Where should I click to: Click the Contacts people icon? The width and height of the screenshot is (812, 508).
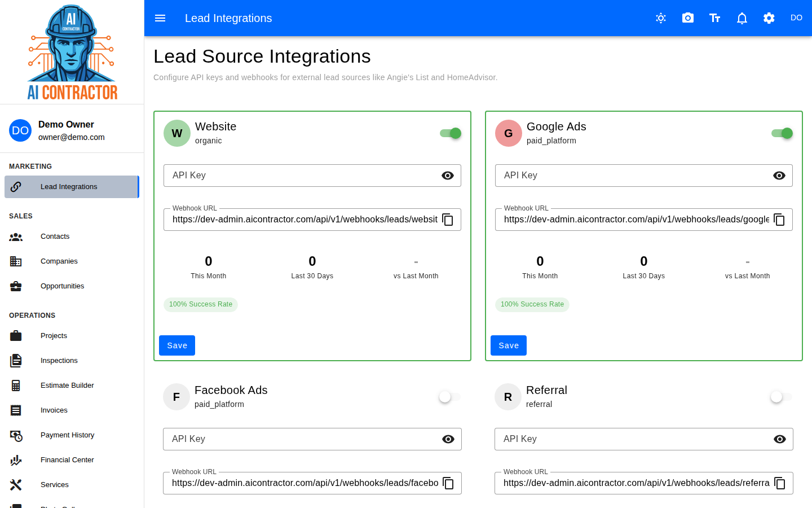click(x=16, y=237)
